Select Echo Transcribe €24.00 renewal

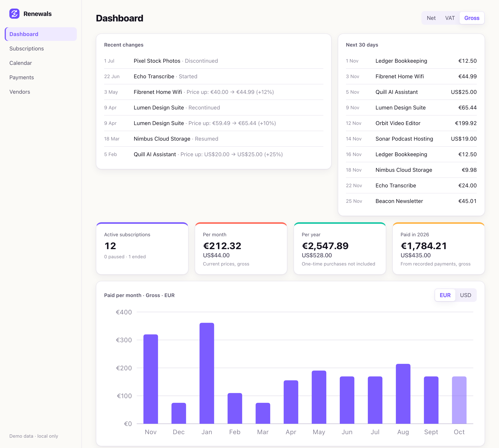[x=411, y=186]
